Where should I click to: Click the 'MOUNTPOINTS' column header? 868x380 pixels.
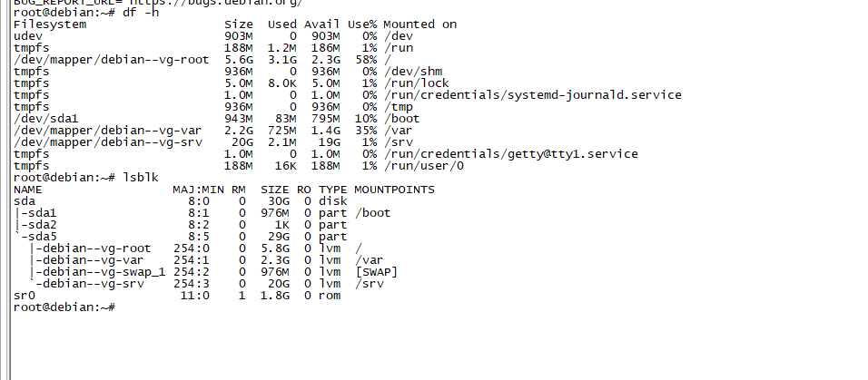coord(394,190)
